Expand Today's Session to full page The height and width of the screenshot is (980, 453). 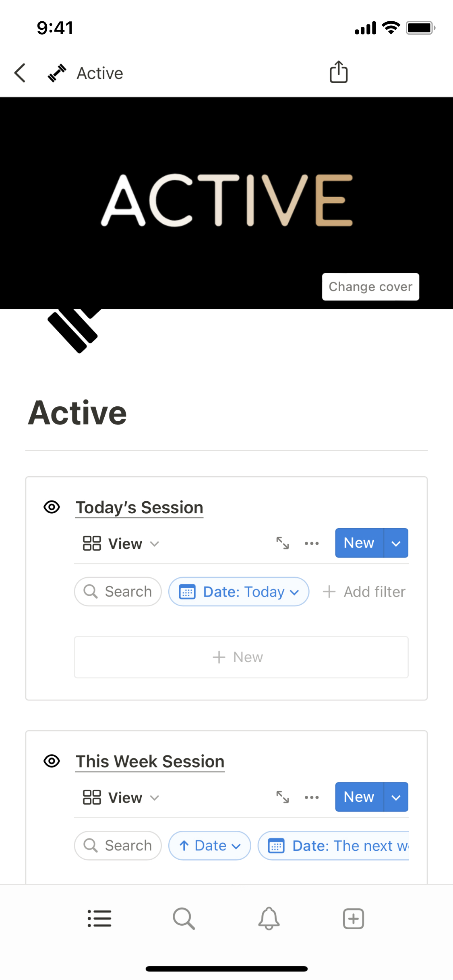[282, 543]
